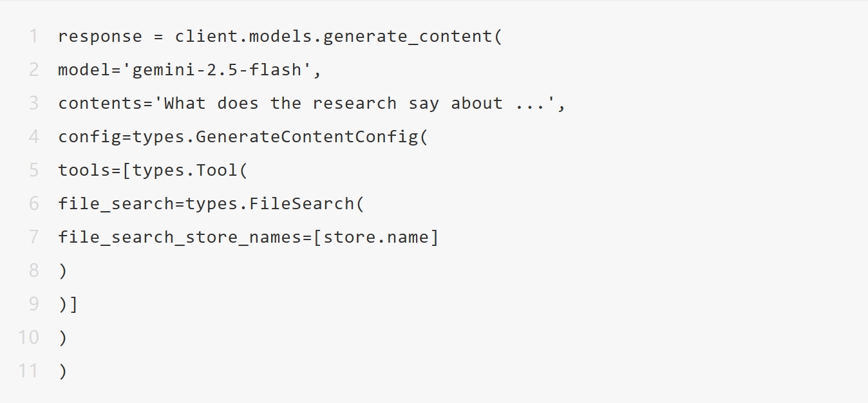The width and height of the screenshot is (868, 403).
Task: Click line number 11 in gutter
Action: tap(28, 371)
